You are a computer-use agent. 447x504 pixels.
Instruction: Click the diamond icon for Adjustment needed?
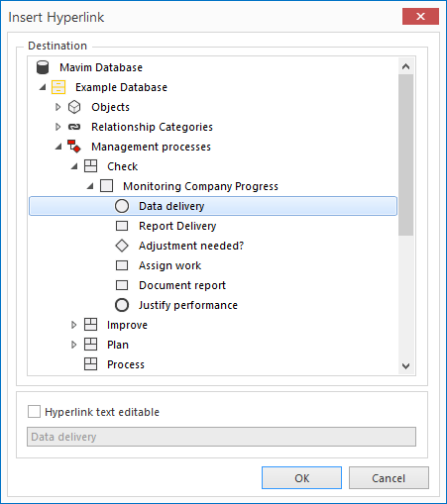pos(122,246)
